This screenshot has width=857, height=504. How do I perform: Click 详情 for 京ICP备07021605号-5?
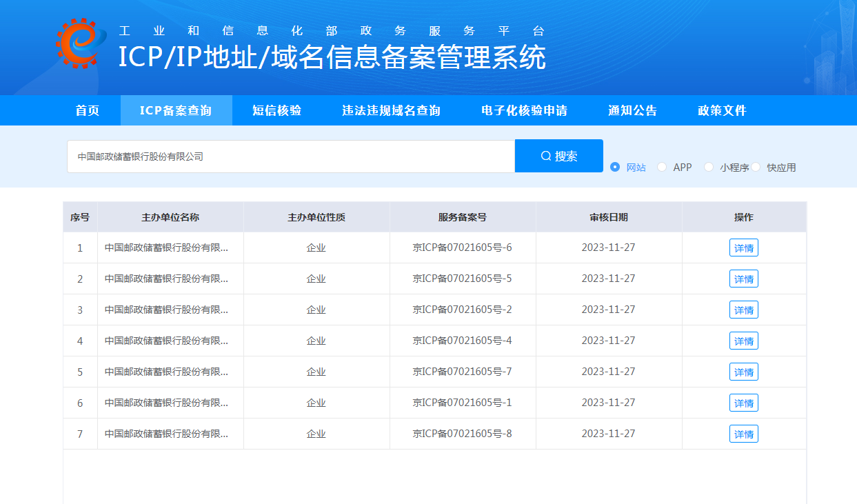point(743,279)
